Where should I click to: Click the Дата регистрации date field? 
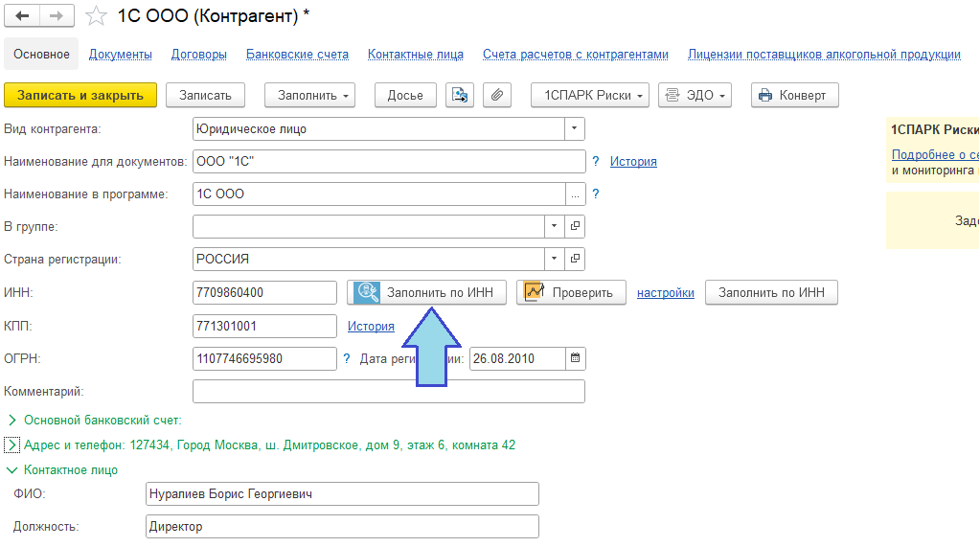(x=517, y=358)
